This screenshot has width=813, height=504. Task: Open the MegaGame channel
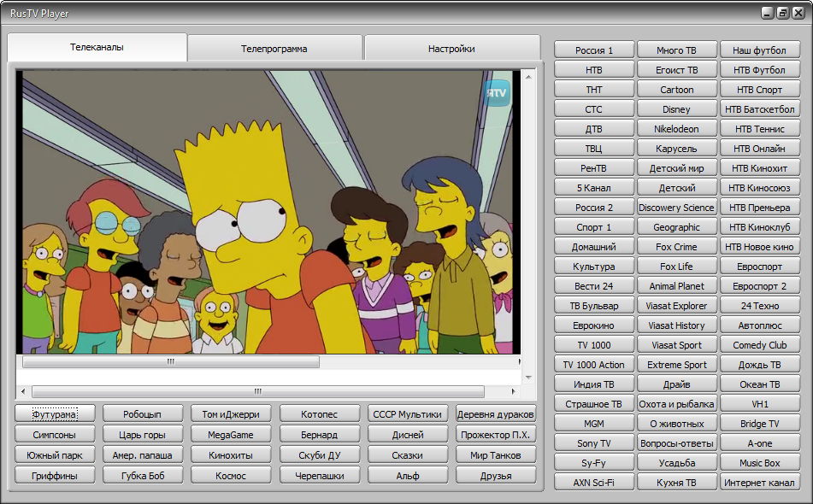(231, 435)
